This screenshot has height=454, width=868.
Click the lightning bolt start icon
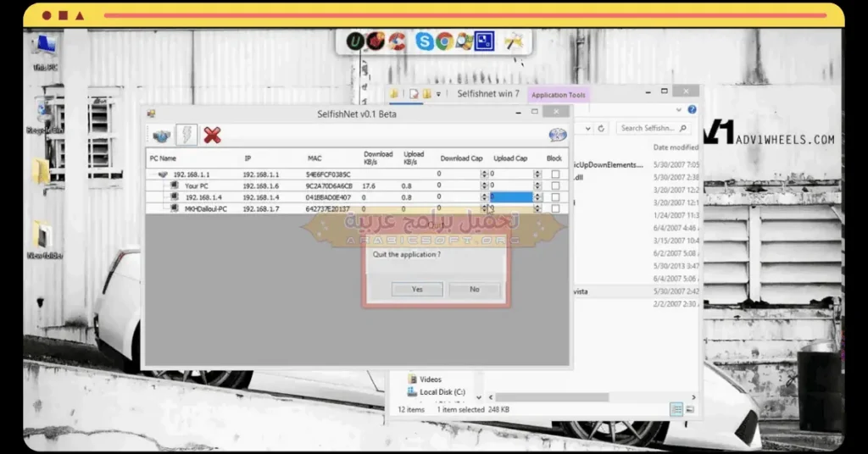186,135
